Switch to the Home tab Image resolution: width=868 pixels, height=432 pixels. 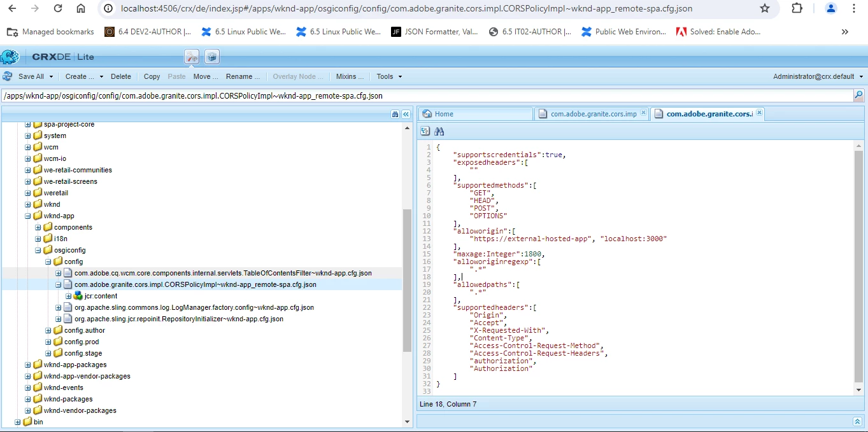point(475,114)
